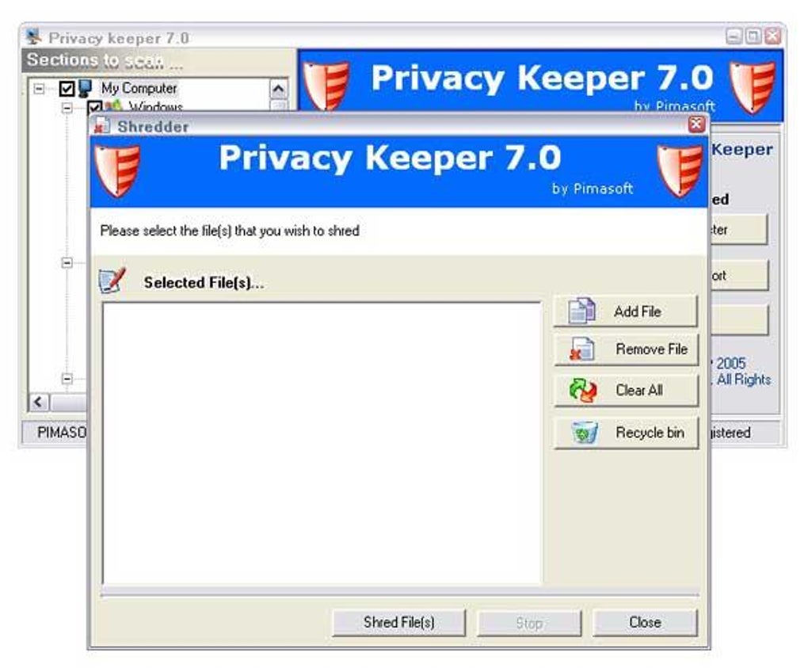Collapse the Windows tree node
The image size is (808, 672).
click(67, 108)
